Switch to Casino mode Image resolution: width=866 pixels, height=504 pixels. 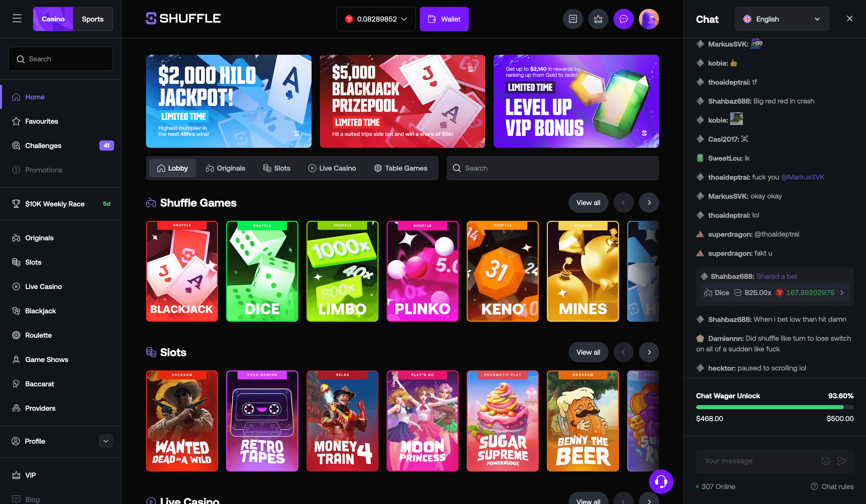tap(53, 19)
